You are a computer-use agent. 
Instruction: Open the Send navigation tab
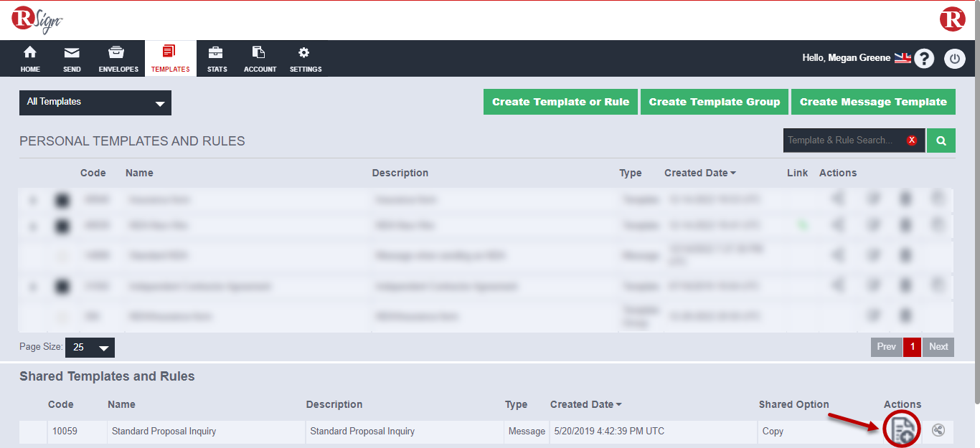pos(72,59)
